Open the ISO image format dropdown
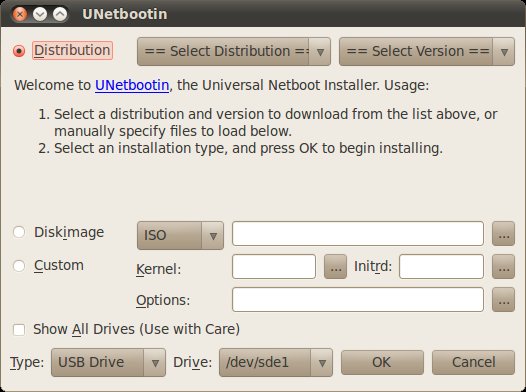The height and width of the screenshot is (392, 526). click(180, 235)
